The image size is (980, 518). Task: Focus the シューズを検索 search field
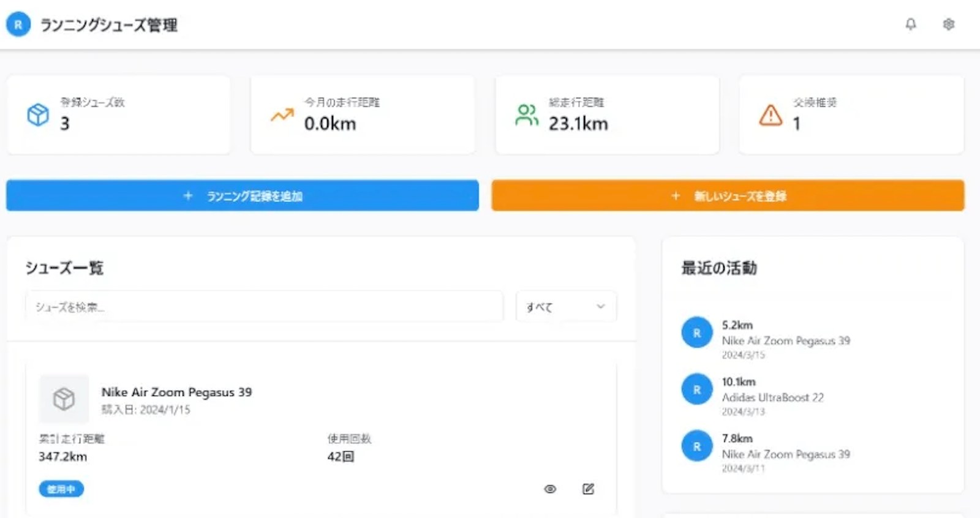pos(264,306)
